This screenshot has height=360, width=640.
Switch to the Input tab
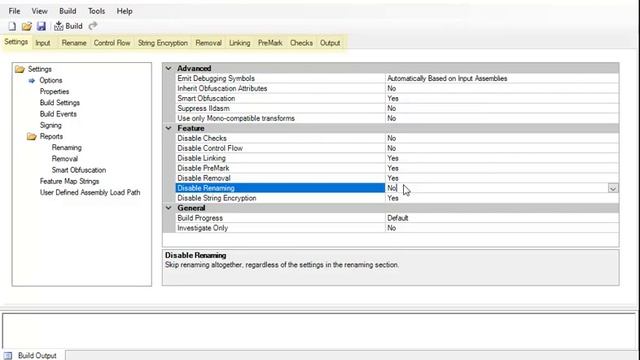(43, 43)
